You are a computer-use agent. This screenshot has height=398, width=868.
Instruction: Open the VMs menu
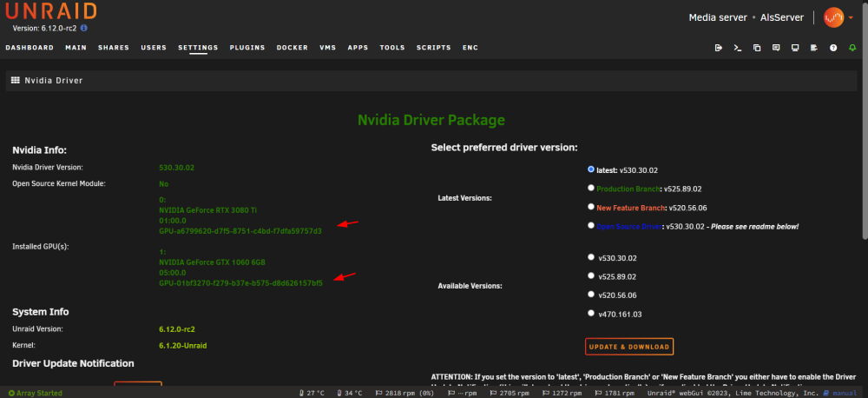(x=328, y=48)
